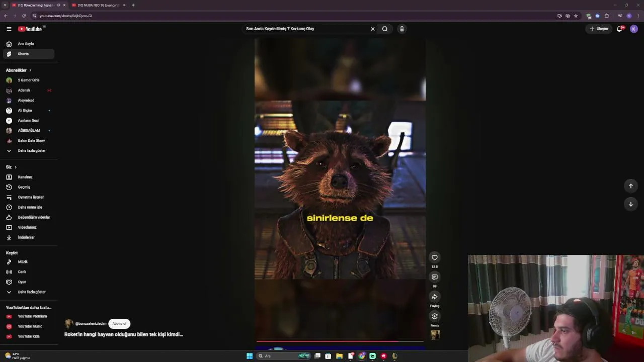The height and width of the screenshot is (362, 644).
Task: Open the Short's sound thumbnail
Action: 435,335
